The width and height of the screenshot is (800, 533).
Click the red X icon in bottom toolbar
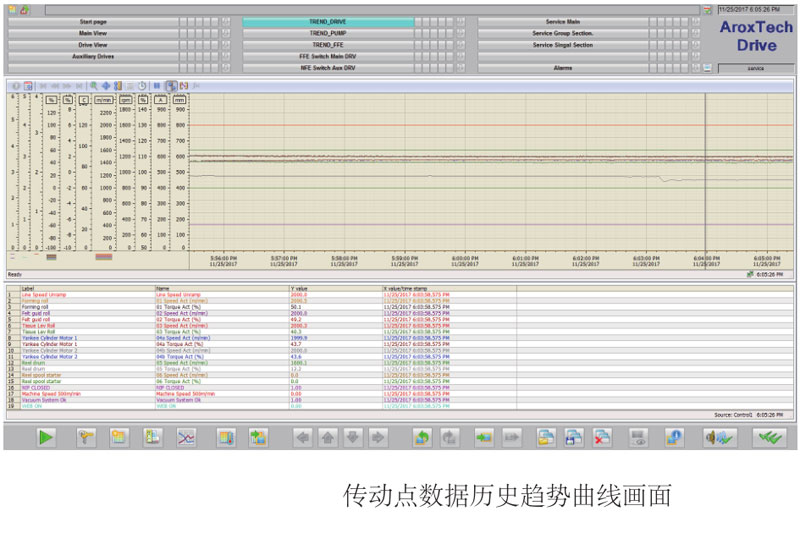pos(602,437)
